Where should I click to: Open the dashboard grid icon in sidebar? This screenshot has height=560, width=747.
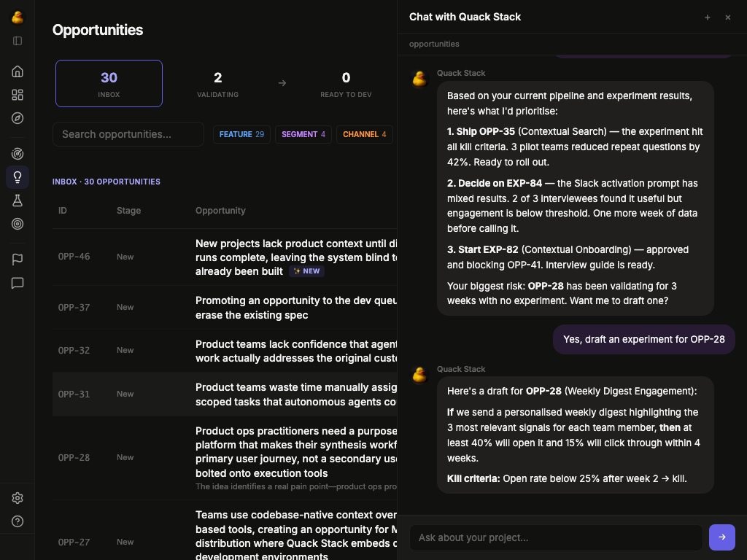click(18, 94)
